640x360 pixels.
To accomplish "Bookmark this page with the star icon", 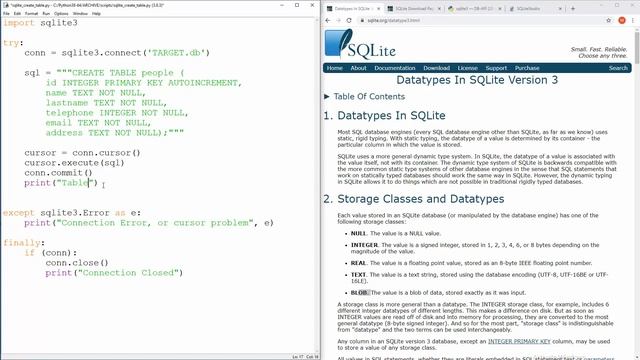I will (x=609, y=20).
